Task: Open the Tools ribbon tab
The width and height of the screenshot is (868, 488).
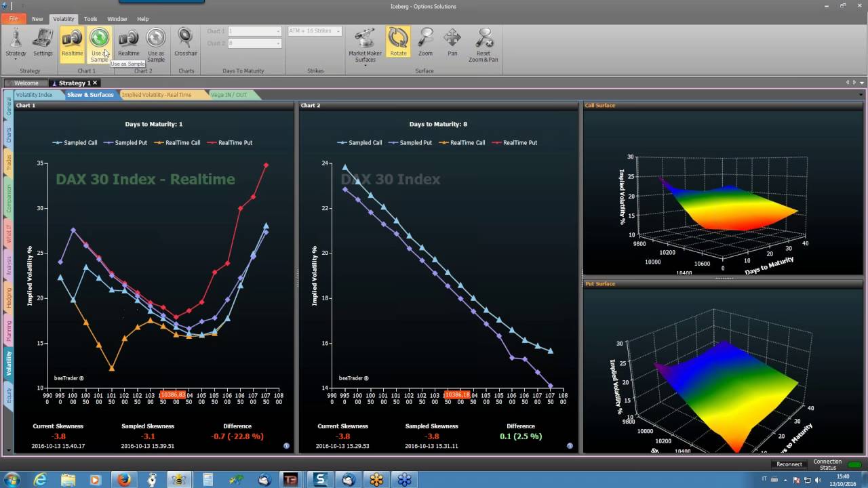Action: 90,19
